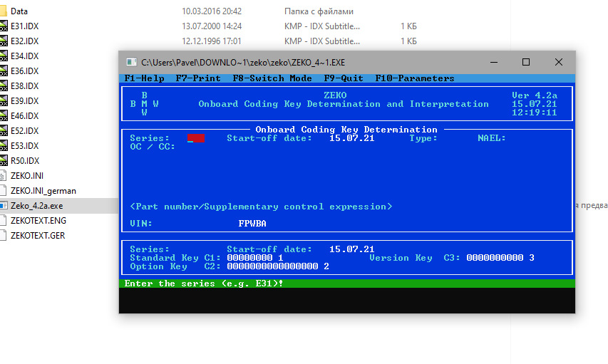Click the E53.IDX file icon
This screenshot has width=608, height=364.
[3, 146]
